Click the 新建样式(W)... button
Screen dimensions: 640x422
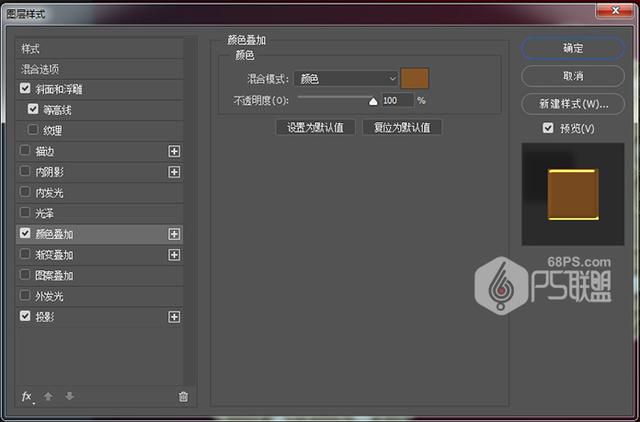click(573, 104)
